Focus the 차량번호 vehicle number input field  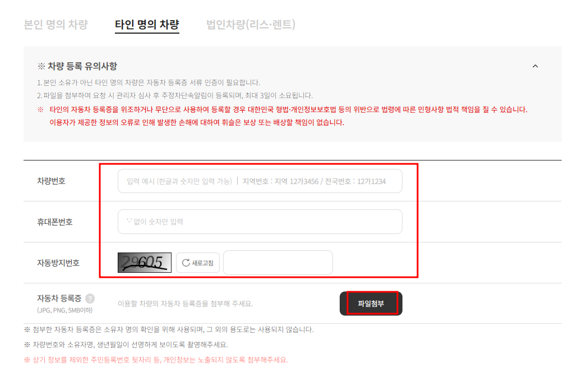(259, 181)
